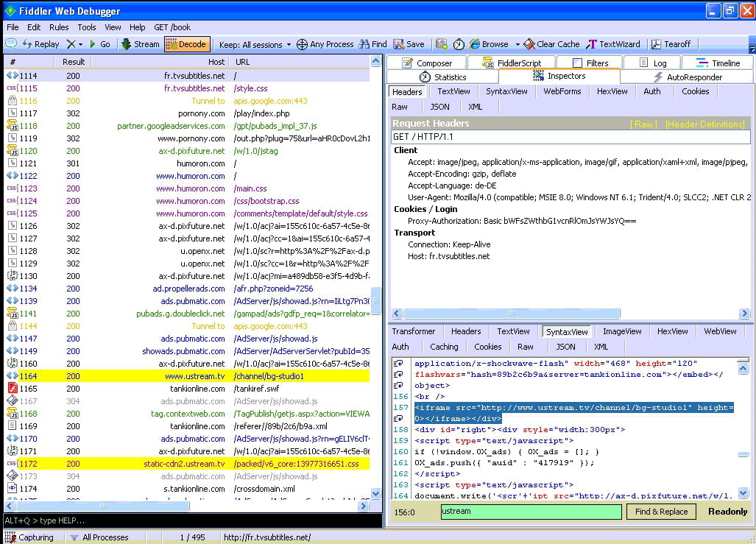Screen dimensions: 756x544
Task: Click the [Header Definitions] link
Action: coord(705,124)
